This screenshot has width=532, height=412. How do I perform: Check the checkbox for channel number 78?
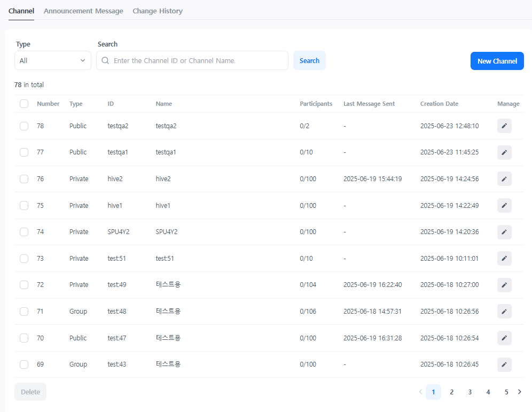pos(24,126)
